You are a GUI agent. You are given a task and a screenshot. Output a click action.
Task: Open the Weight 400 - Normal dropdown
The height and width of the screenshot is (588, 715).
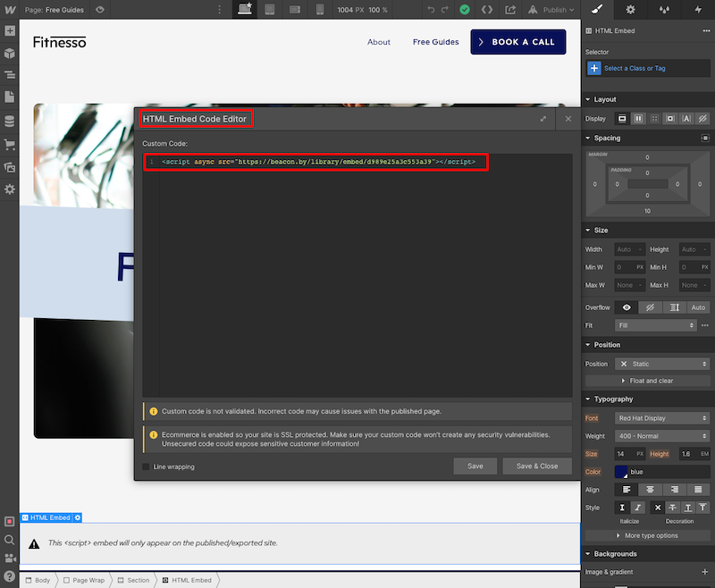[662, 436]
